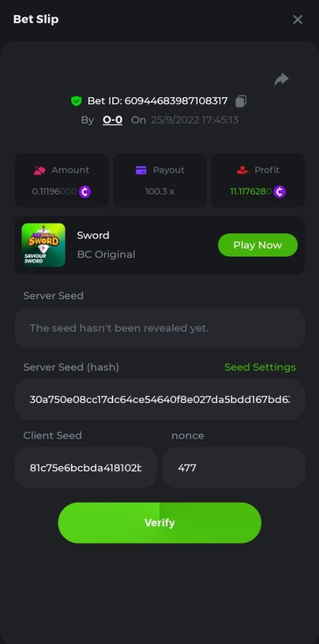Click the Client Seed field
Image resolution: width=319 pixels, height=644 pixels.
tap(86, 467)
